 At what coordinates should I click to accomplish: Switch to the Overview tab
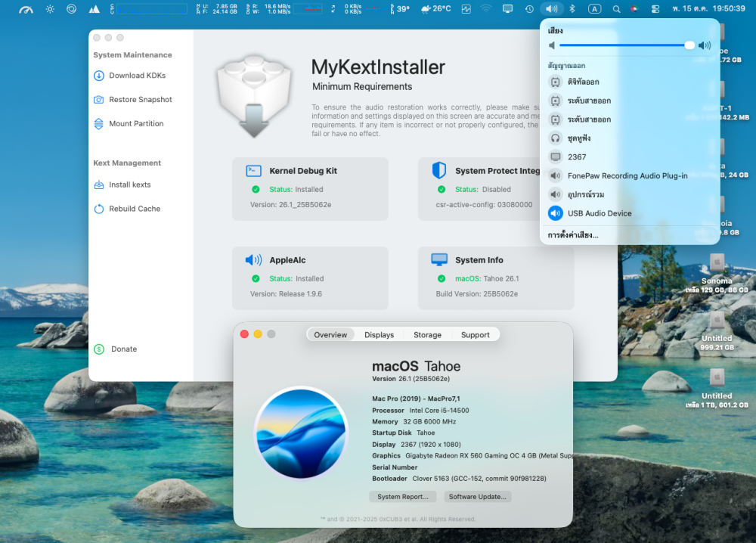pyautogui.click(x=330, y=335)
